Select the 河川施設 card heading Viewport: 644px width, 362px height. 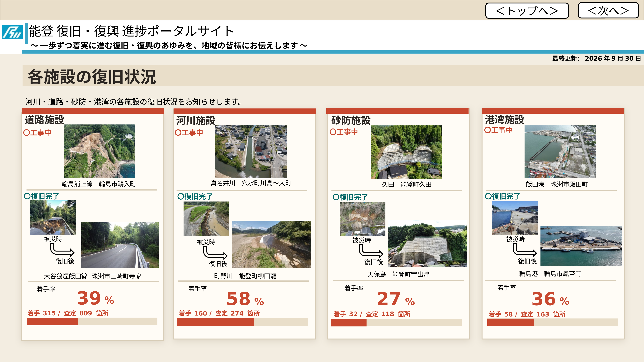[196, 121]
